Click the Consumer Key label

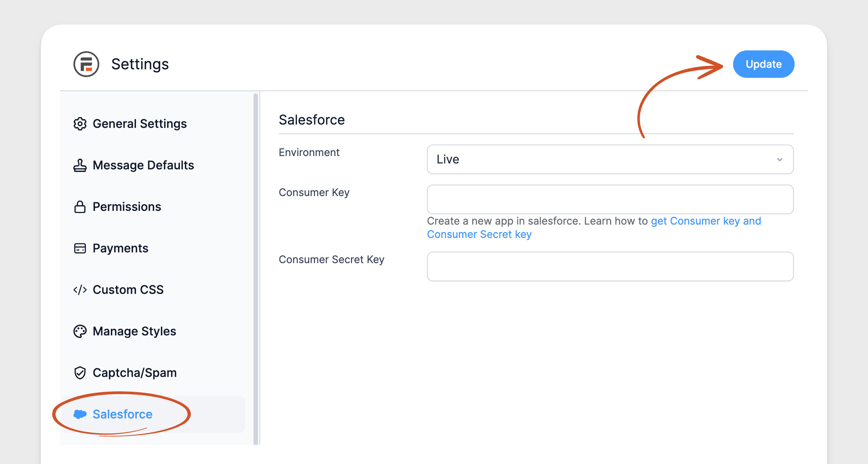[314, 192]
